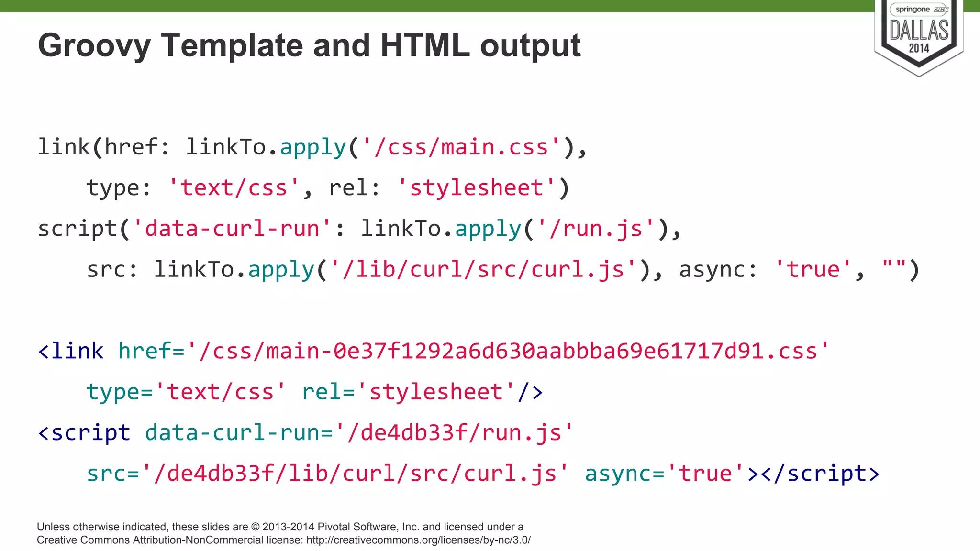Click the '/run.js' string in the template code
The width and height of the screenshot is (980, 551).
coord(595,229)
